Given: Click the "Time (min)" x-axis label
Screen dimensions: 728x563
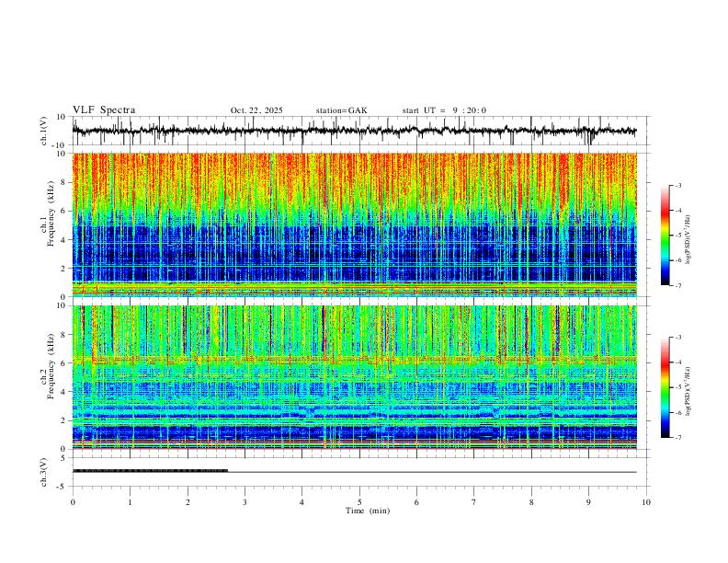Looking at the screenshot, I should pyautogui.click(x=368, y=511).
